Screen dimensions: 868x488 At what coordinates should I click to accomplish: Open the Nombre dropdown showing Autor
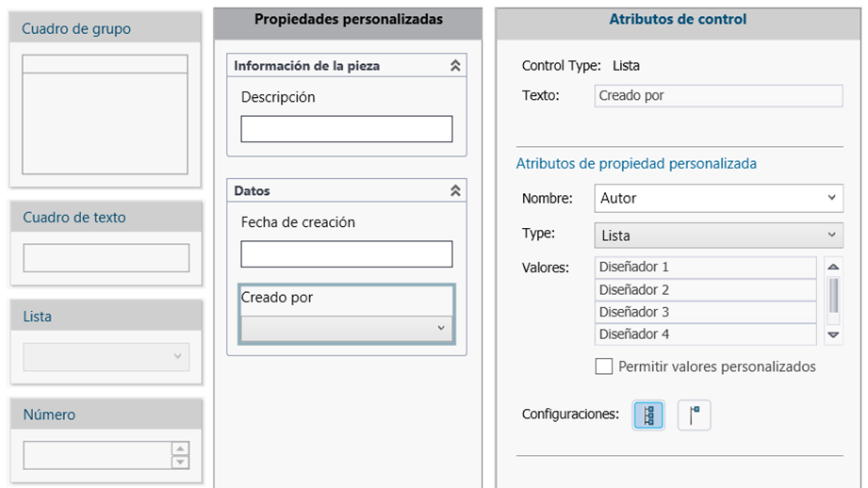click(718, 198)
